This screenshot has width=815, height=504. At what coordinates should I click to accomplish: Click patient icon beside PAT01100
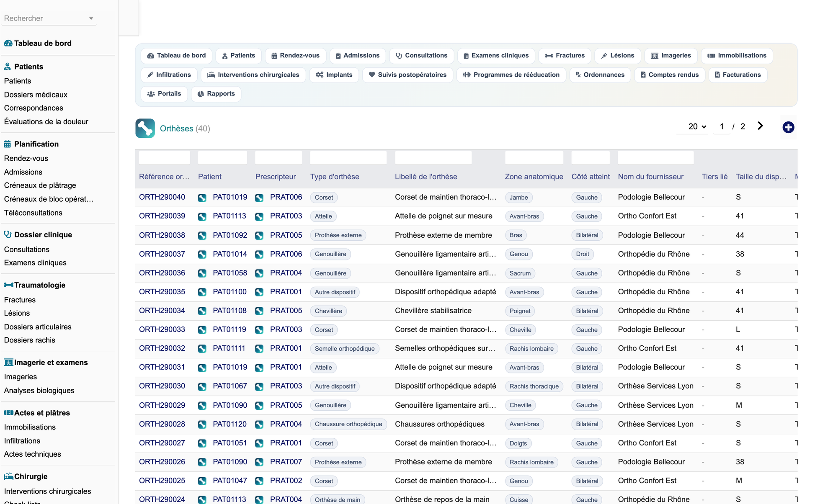(x=202, y=292)
